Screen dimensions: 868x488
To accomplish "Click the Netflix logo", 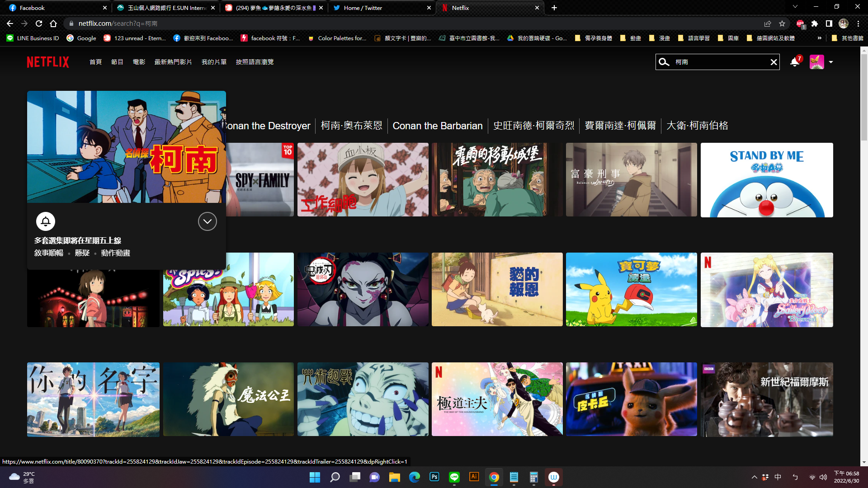I will tap(48, 62).
